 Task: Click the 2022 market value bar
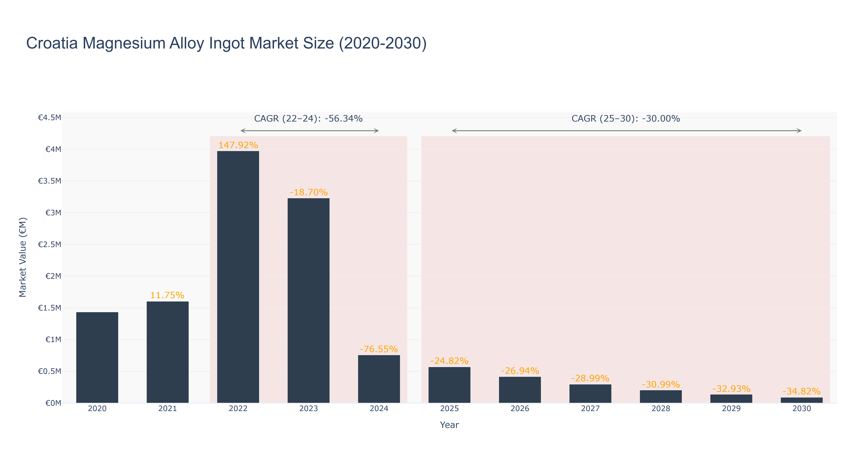coord(238,277)
